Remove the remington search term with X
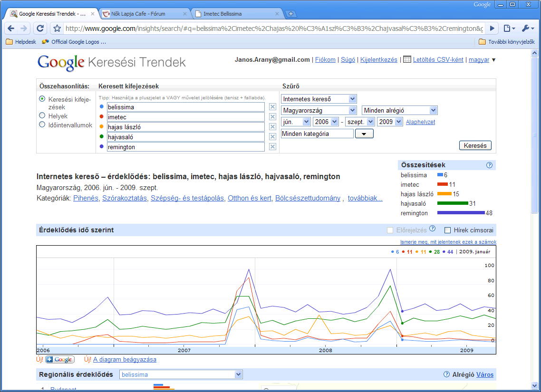 [x=272, y=147]
